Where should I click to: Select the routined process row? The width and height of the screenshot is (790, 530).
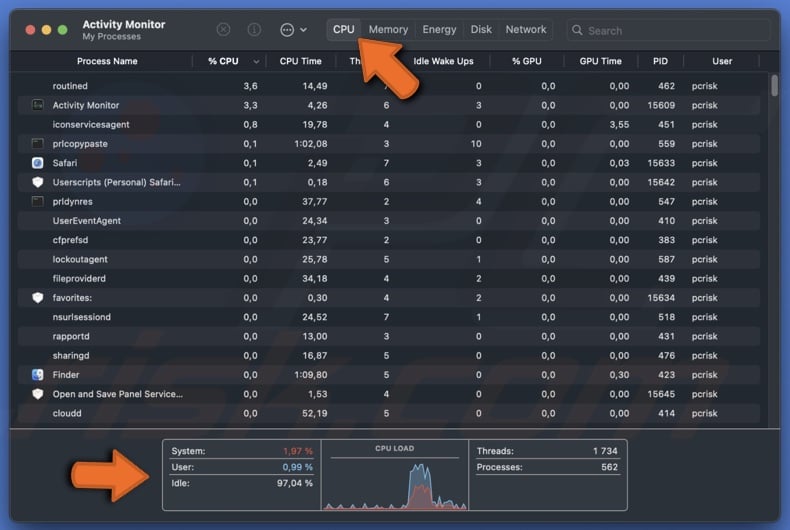pos(388,86)
